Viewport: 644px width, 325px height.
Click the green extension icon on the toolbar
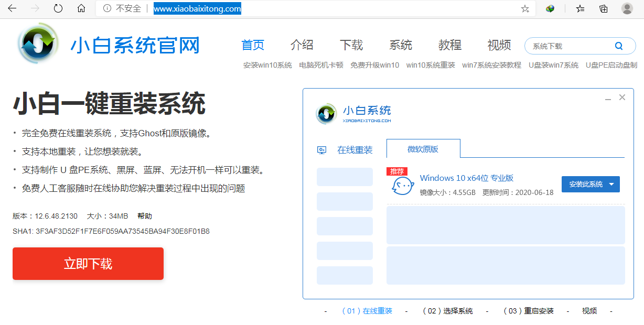pos(551,8)
